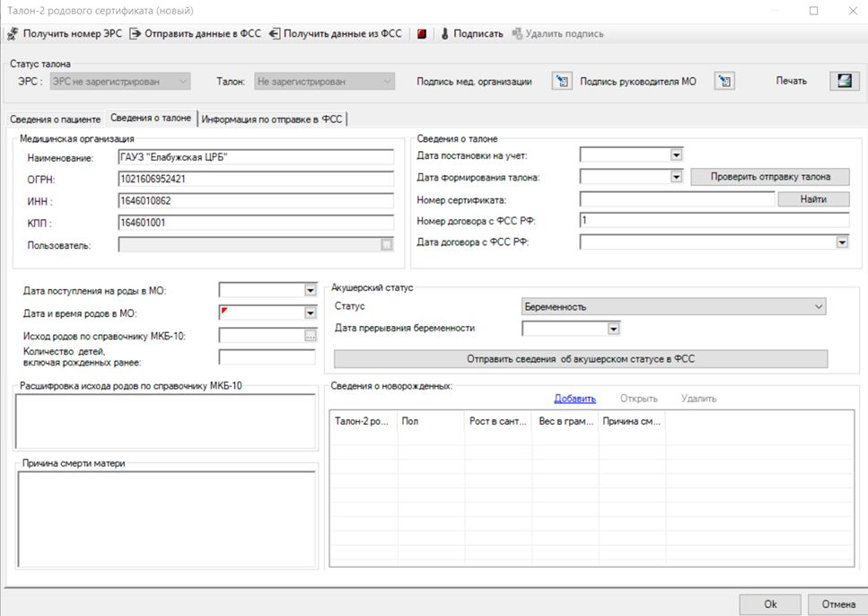Viewport: 868px width, 616px height.
Task: Click the 'Подпись руководителя МО' sign icon
Action: [724, 82]
